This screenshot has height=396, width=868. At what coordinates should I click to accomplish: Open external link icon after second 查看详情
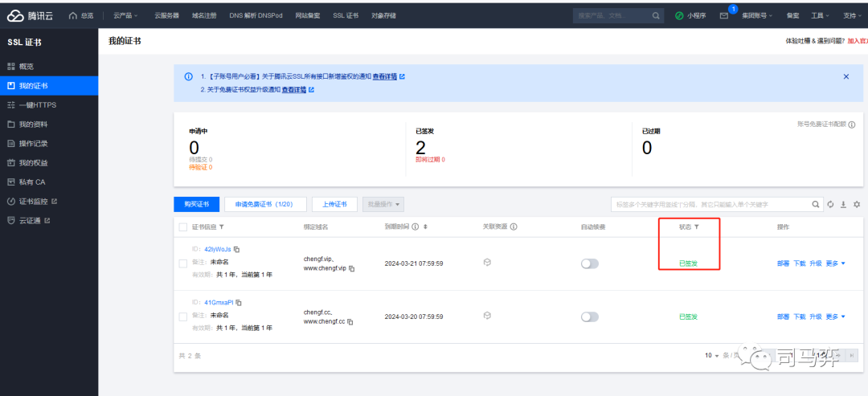coord(311,90)
